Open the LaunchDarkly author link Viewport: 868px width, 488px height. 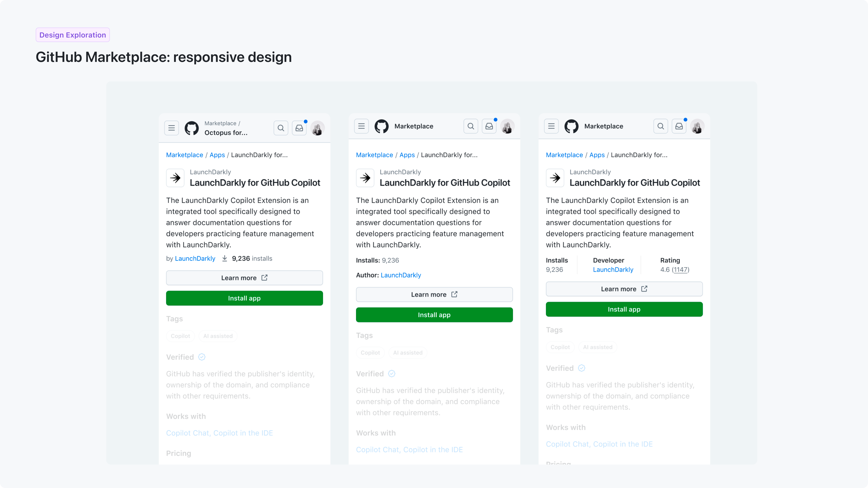click(401, 275)
